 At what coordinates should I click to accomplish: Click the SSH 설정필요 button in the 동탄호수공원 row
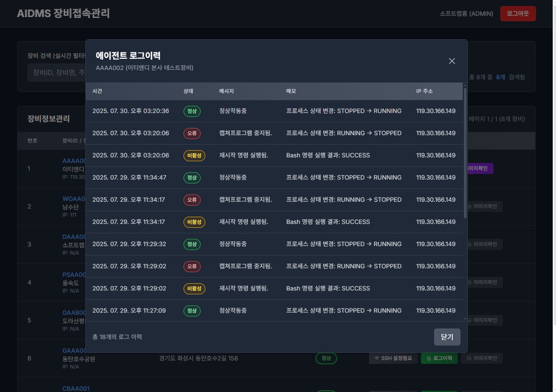click(393, 358)
